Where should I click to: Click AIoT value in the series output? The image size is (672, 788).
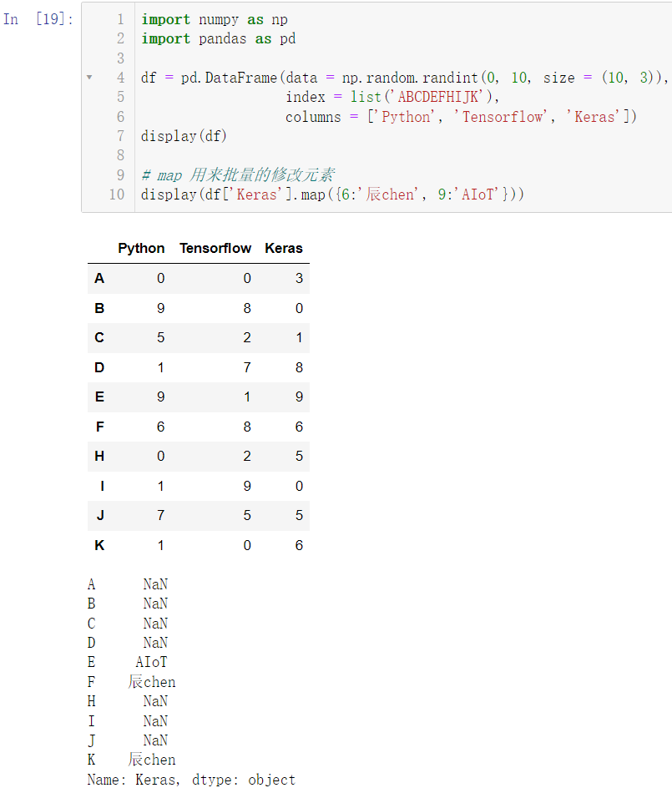click(x=151, y=662)
